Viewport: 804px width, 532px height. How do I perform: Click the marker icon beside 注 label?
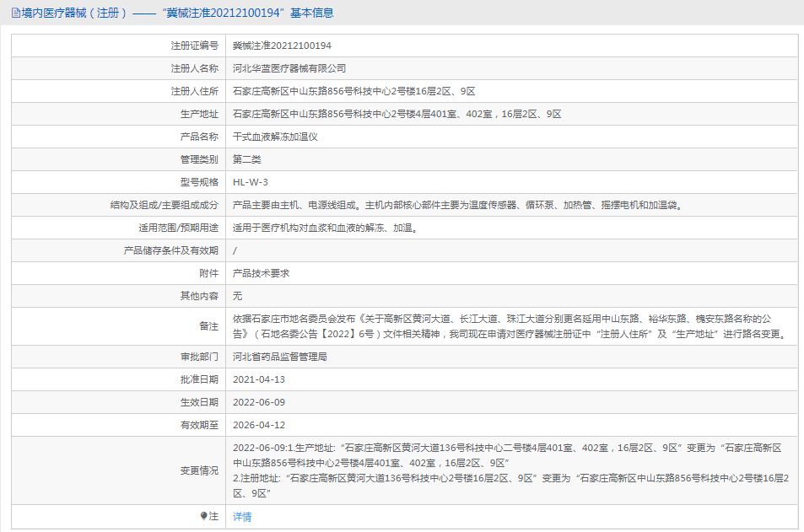coord(203,516)
